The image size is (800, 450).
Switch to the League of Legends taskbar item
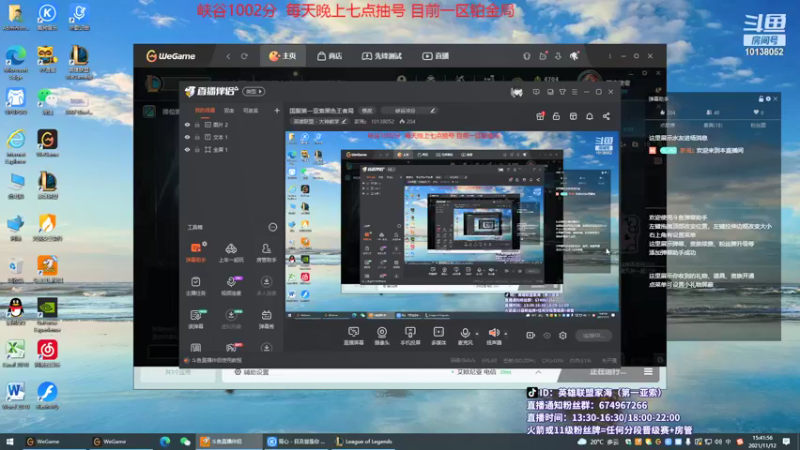pos(363,442)
